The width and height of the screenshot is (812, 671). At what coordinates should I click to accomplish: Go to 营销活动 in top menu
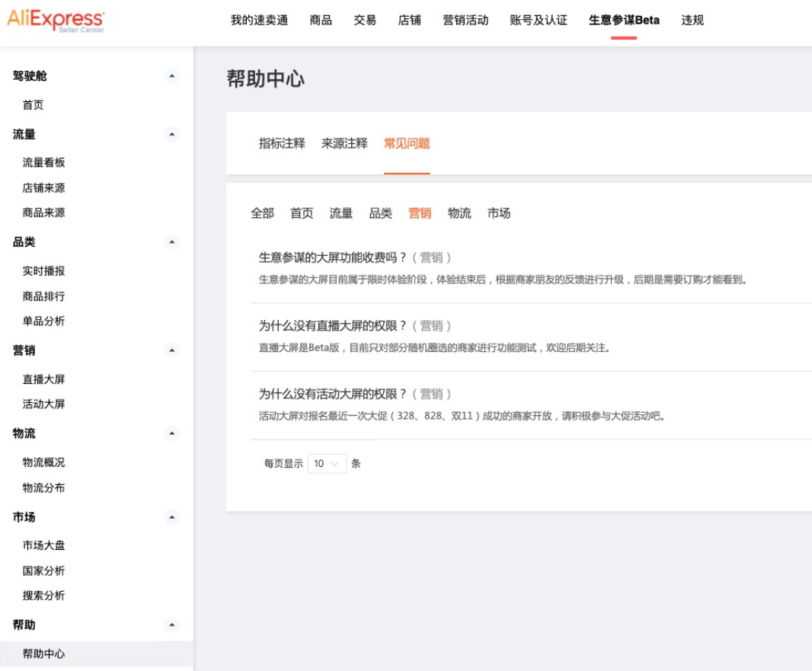(465, 21)
